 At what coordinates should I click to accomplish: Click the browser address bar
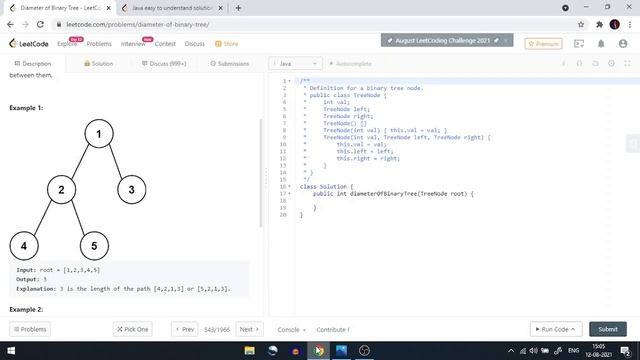click(x=314, y=24)
